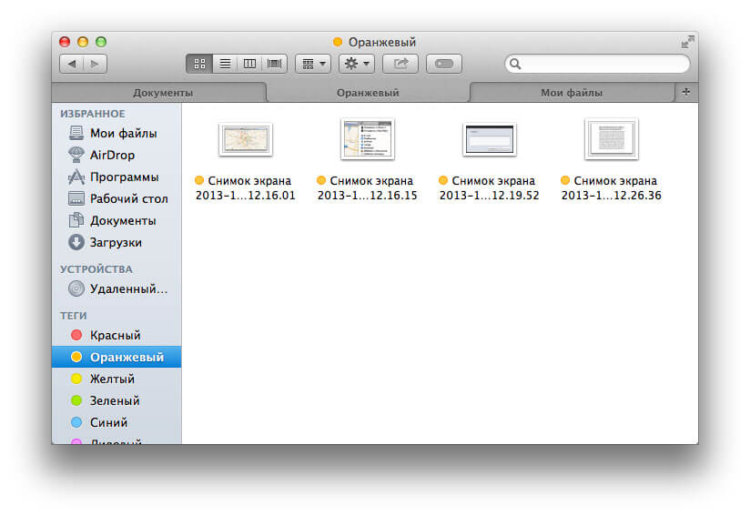Click the green dot beside Зеленый
The width and height of the screenshot is (750, 516).
pos(76,400)
